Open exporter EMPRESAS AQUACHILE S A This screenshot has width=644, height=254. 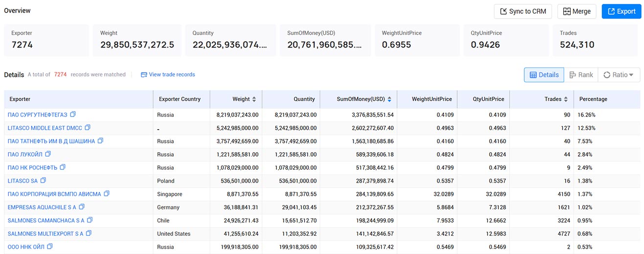tap(42, 207)
